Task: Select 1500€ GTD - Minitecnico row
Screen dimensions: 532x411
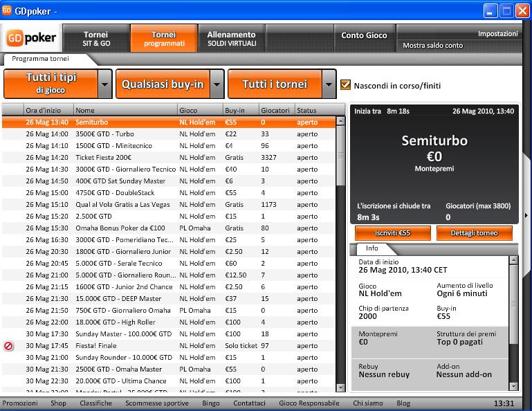Action: (169, 145)
